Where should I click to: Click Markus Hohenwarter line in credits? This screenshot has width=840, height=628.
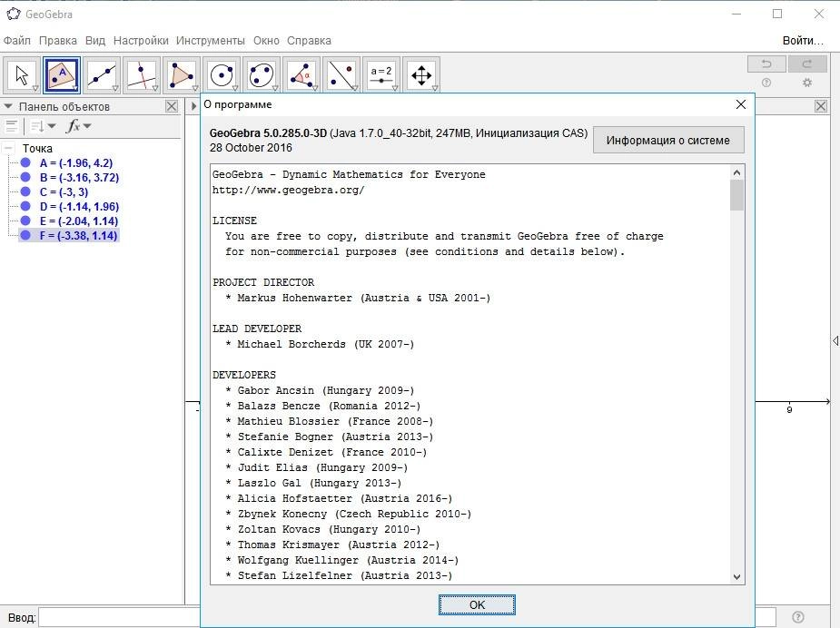pos(358,299)
